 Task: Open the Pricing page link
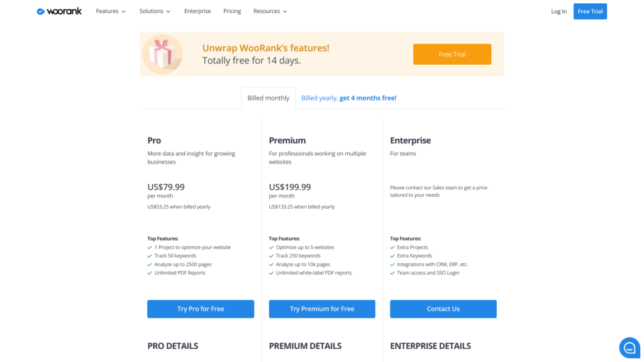[232, 11]
